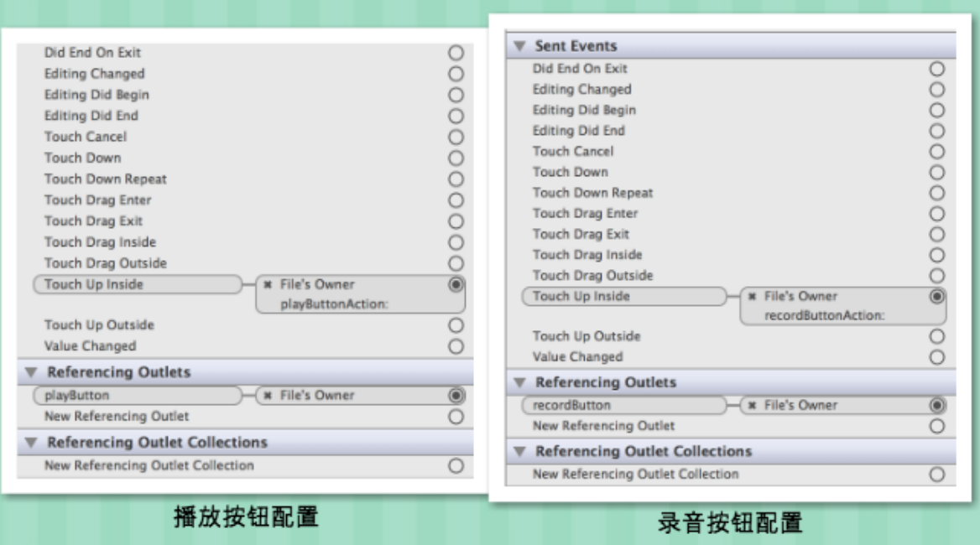Screen dimensions: 980x545
Task: Click Editing Changed text in right panel
Action: click(582, 89)
